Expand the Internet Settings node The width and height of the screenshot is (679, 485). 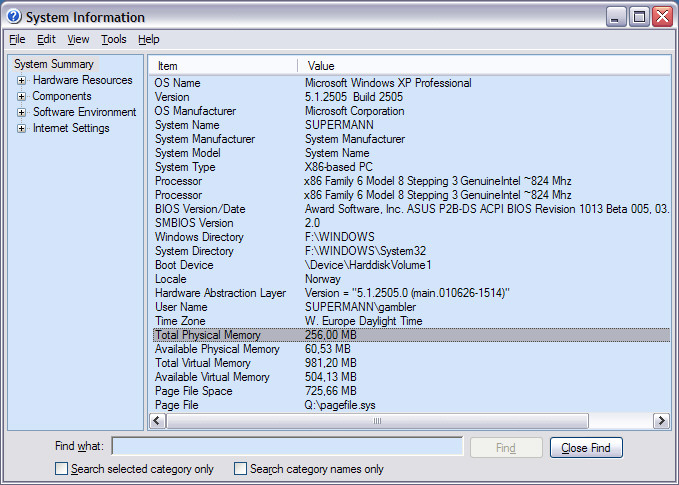pyautogui.click(x=21, y=128)
